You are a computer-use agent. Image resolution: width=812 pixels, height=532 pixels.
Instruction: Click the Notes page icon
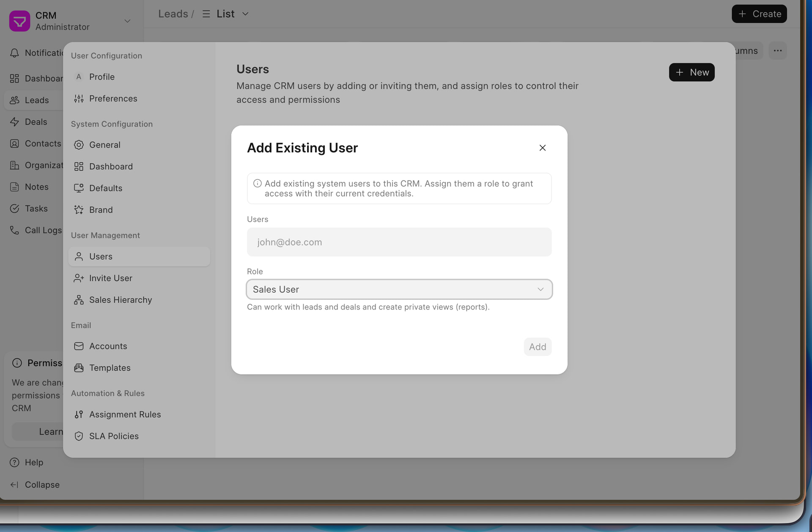point(14,187)
